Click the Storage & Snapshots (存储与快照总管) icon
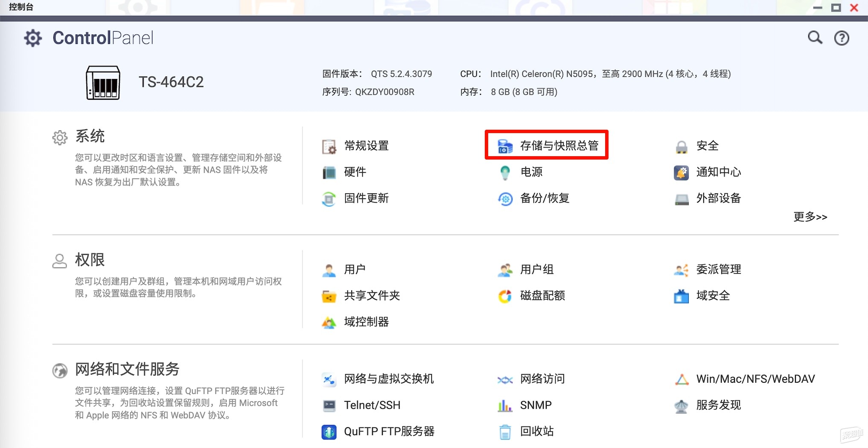Viewport: 868px width, 448px height. tap(505, 146)
